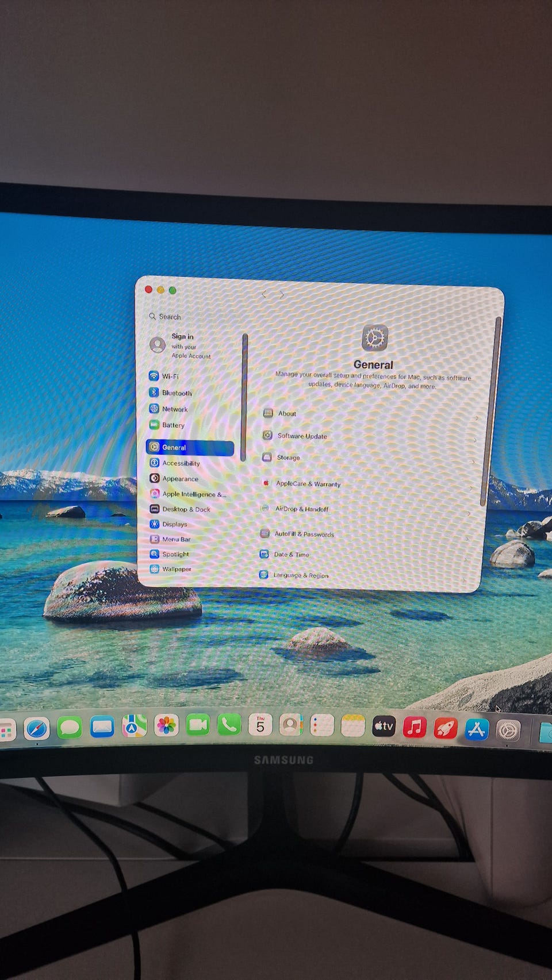Open Wi-Fi settings in sidebar

(x=170, y=376)
